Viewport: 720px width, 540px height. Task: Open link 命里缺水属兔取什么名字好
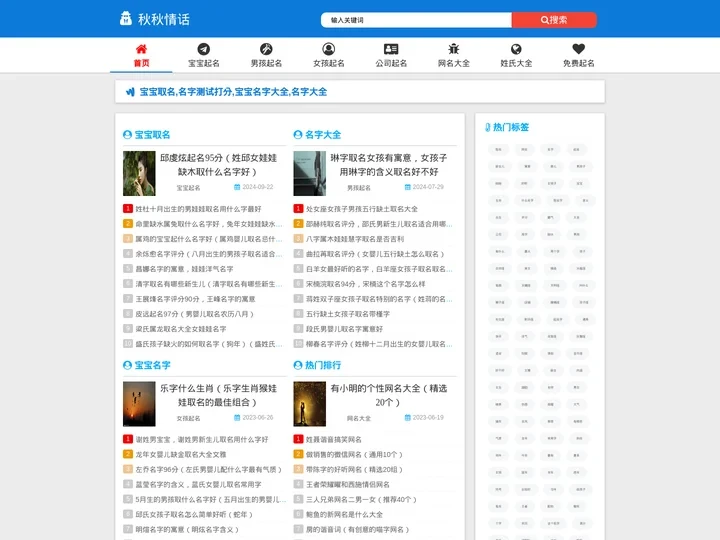[208, 224]
